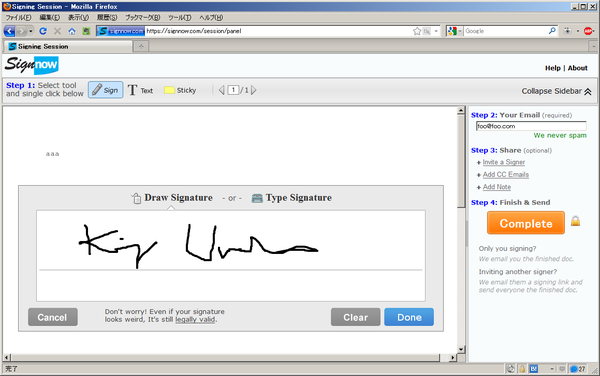Click the horizontal scrollbar right arrow
This screenshot has width=600, height=376.
pyautogui.click(x=453, y=358)
